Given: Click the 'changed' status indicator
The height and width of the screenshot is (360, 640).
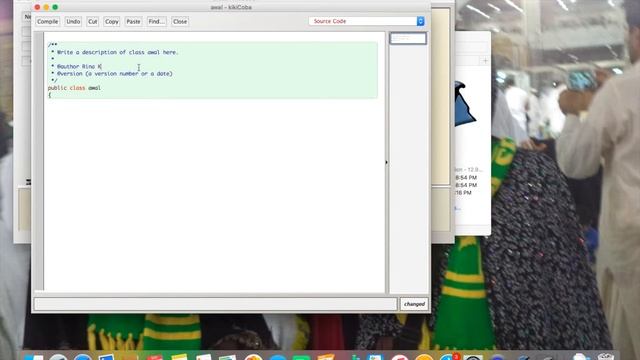Looking at the screenshot, I should click(414, 304).
